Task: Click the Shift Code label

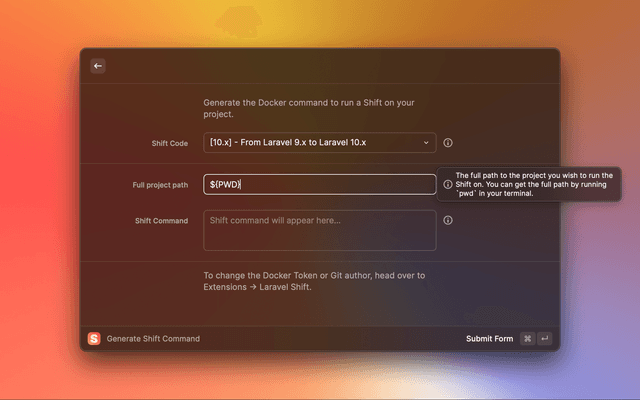Action: point(168,144)
